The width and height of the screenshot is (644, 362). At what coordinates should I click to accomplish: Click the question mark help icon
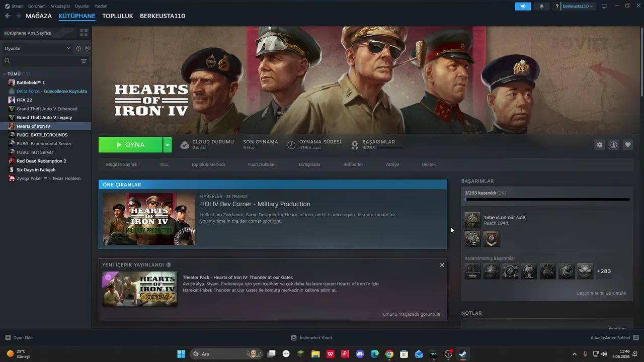coord(557,7)
